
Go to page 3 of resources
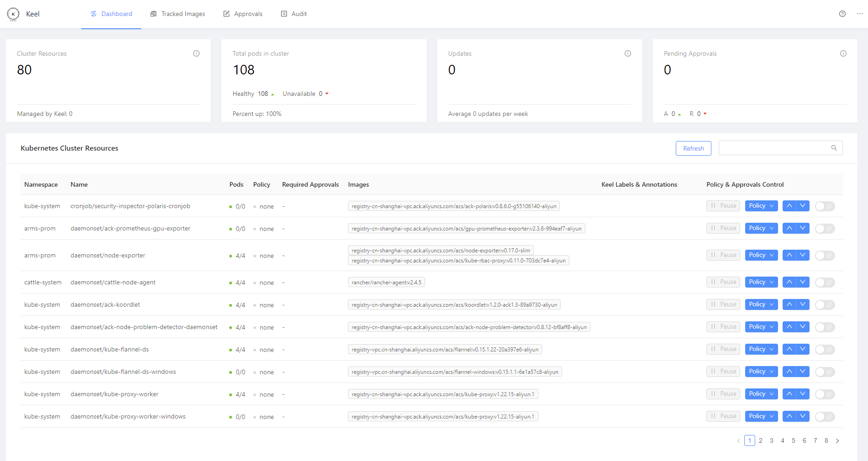coord(772,440)
